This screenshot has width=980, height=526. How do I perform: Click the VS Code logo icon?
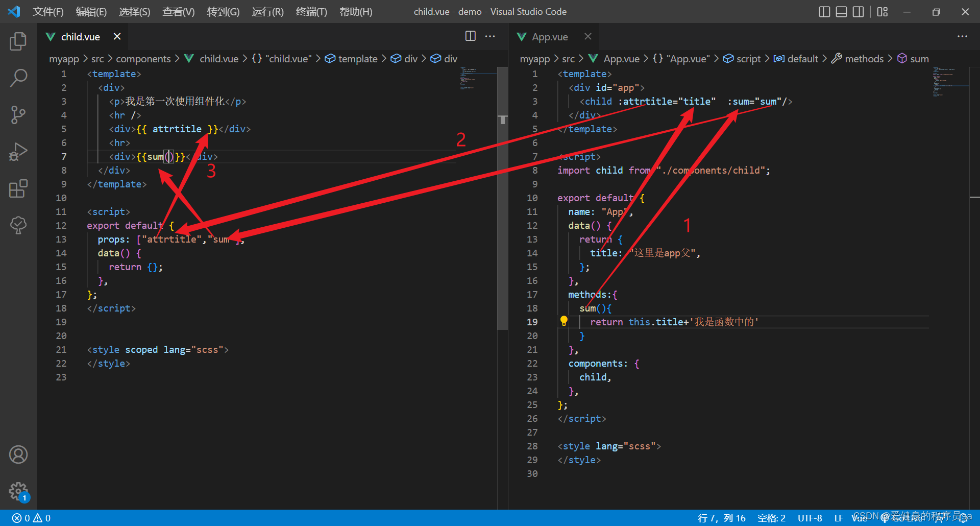tap(14, 11)
